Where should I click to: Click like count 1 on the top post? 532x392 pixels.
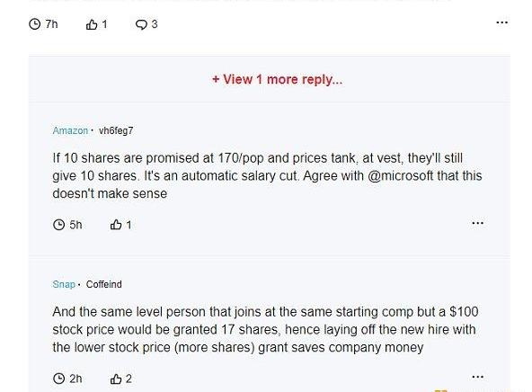[104, 24]
